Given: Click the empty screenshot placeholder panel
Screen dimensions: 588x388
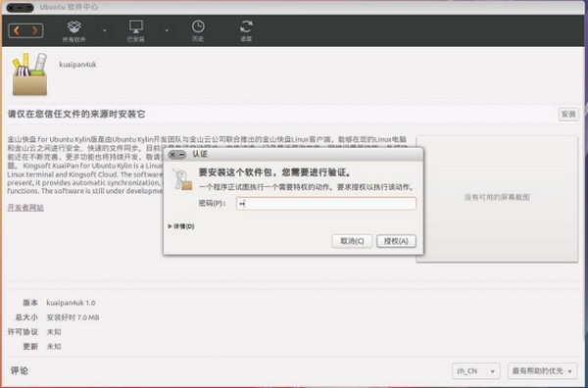Looking at the screenshot, I should (x=497, y=198).
